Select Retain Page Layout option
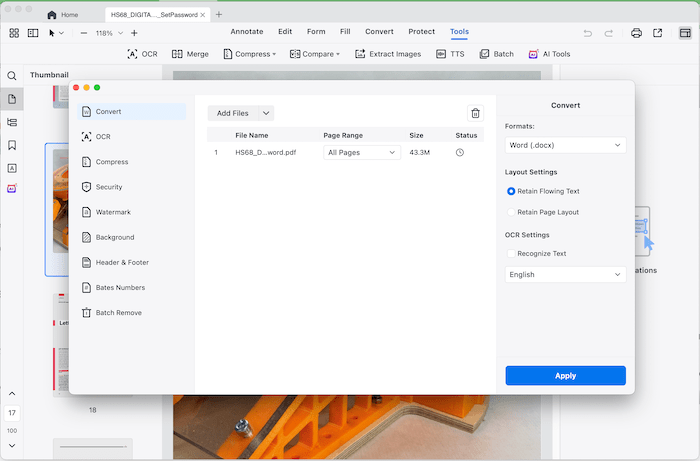 click(x=512, y=212)
